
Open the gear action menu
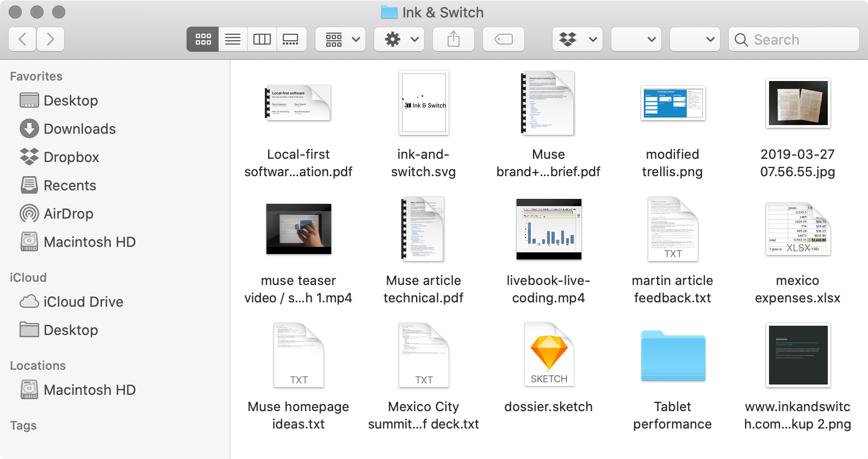(399, 39)
